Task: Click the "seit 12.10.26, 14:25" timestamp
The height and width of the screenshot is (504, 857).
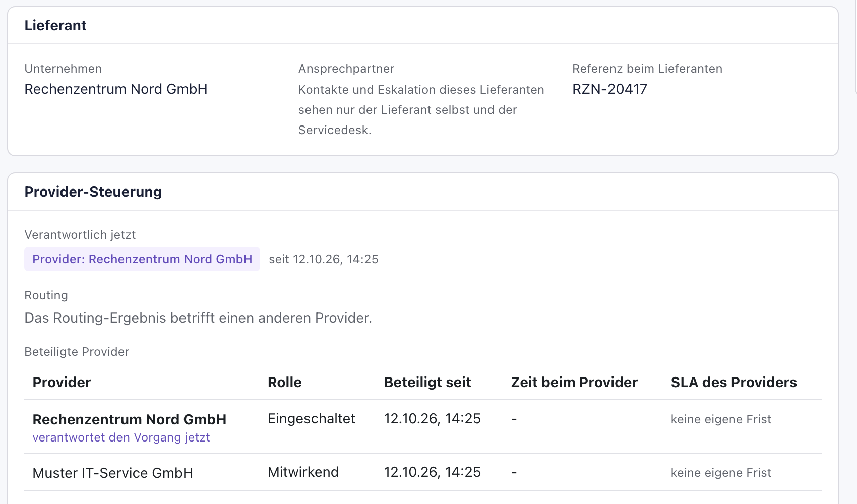Action: [x=324, y=259]
